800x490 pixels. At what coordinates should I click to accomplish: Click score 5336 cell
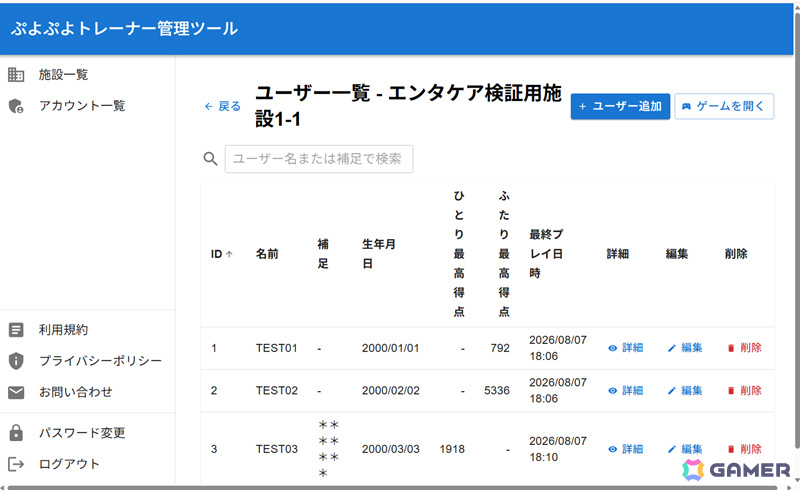click(497, 391)
